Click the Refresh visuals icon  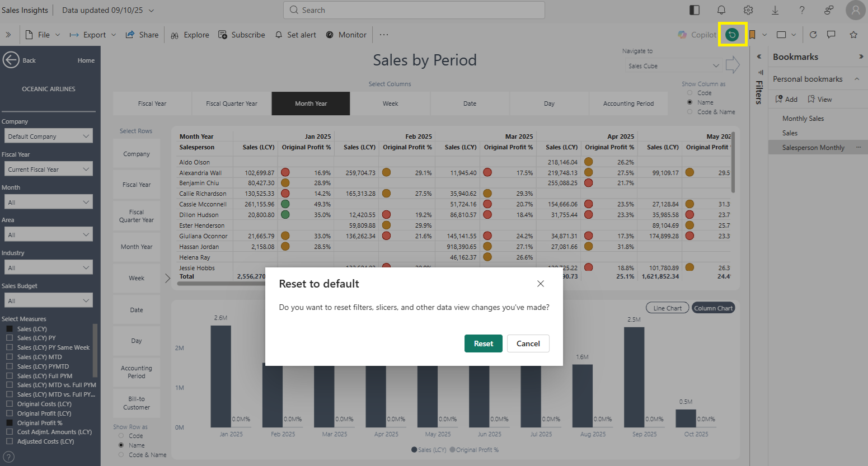[813, 35]
